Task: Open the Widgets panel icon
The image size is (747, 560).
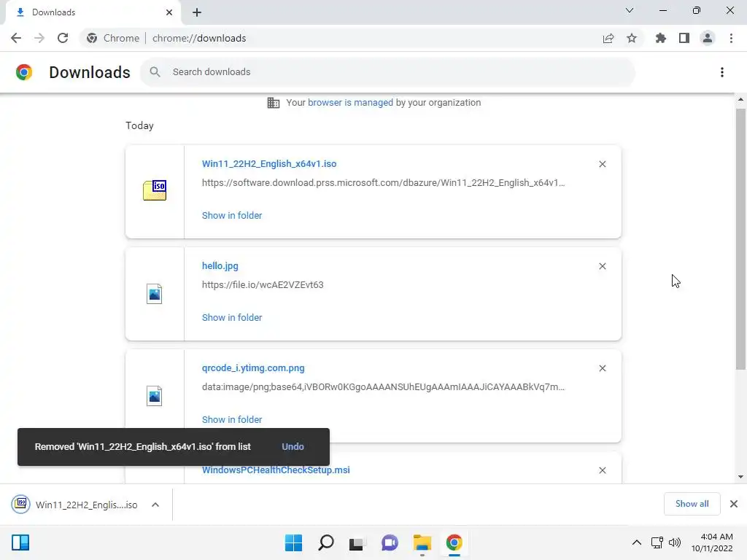Action: (x=20, y=542)
